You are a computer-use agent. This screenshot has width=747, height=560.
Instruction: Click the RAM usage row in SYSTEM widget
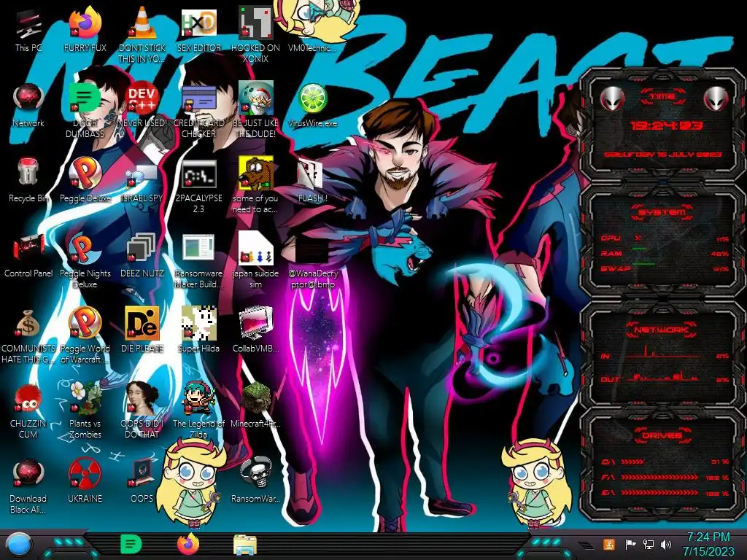pyautogui.click(x=665, y=253)
